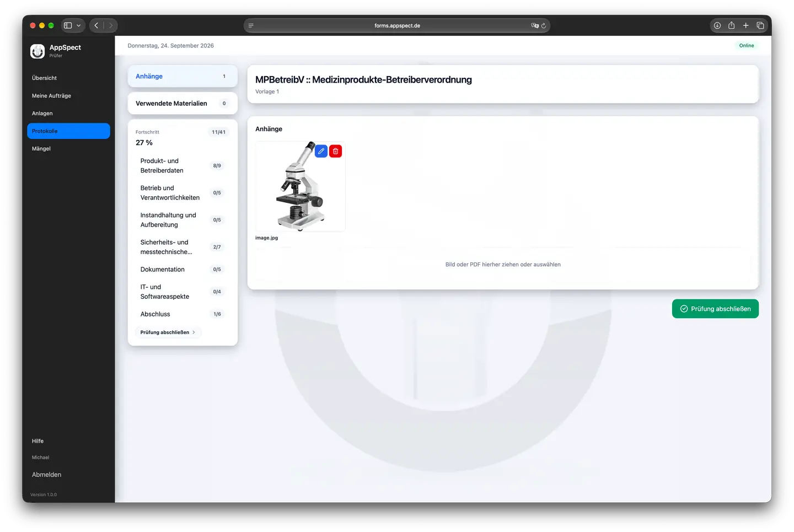794x532 pixels.
Task: Click Abmelden to log out
Action: coord(47,475)
